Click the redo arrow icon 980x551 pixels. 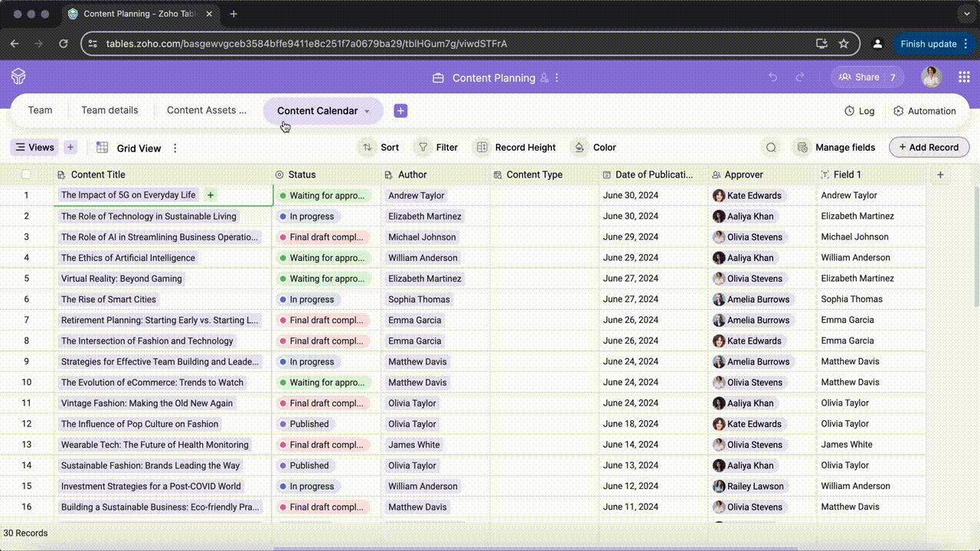pos(800,77)
